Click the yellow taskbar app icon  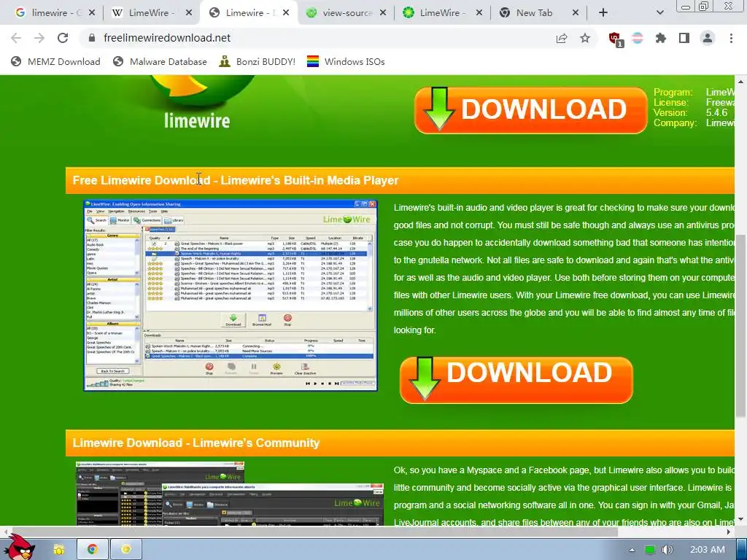tap(125, 550)
